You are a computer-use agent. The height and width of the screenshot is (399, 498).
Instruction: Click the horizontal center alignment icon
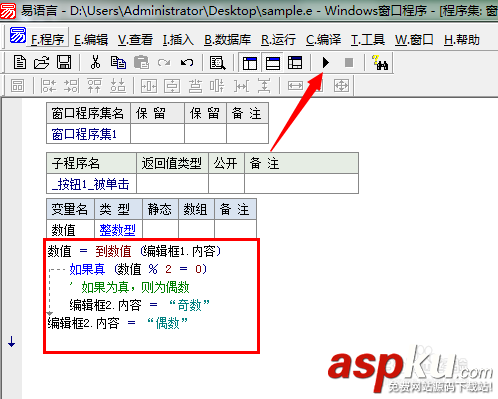pos(195,86)
